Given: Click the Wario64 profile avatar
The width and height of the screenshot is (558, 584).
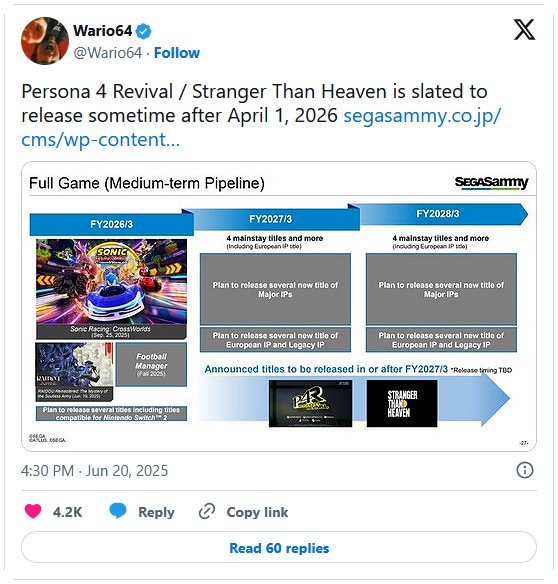Looking at the screenshot, I should pyautogui.click(x=45, y=41).
